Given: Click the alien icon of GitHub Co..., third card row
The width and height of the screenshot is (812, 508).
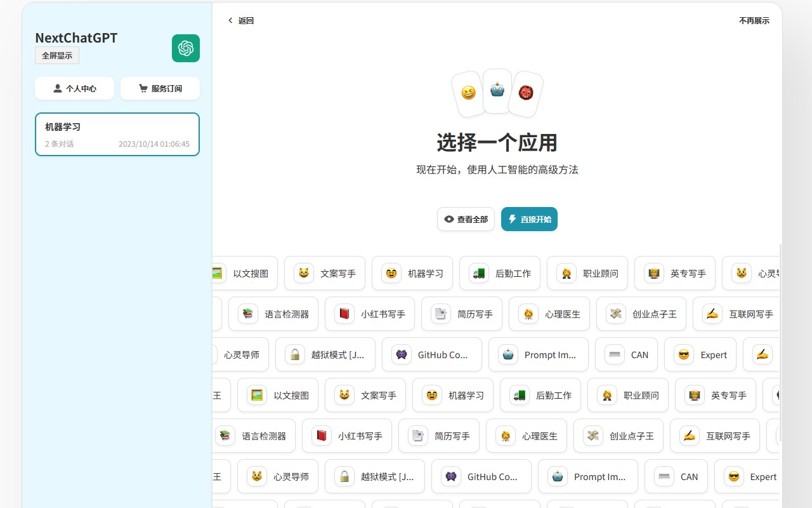Looking at the screenshot, I should pyautogui.click(x=402, y=355).
